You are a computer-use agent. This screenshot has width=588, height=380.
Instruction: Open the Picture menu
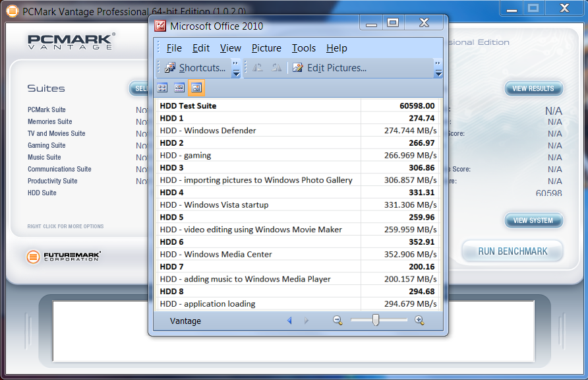tap(266, 48)
